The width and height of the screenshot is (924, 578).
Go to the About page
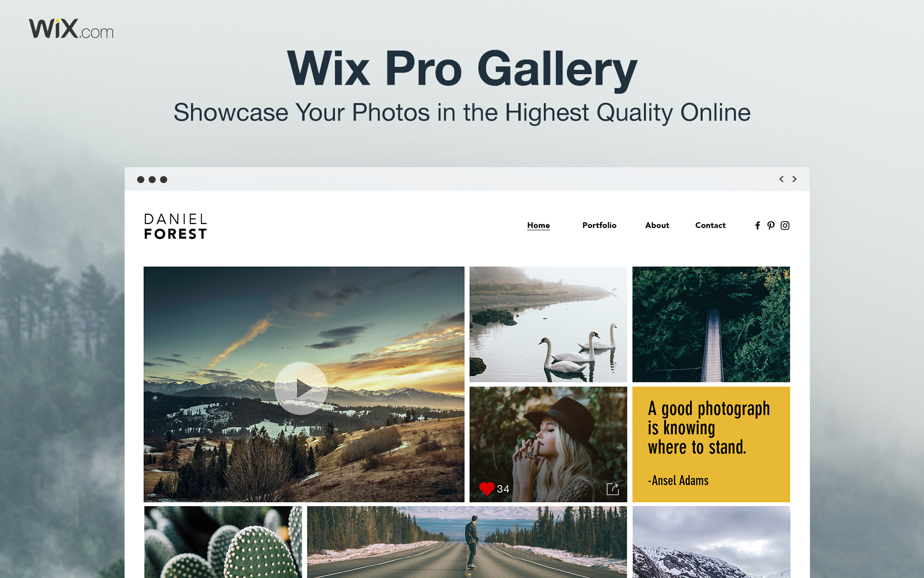(x=657, y=225)
